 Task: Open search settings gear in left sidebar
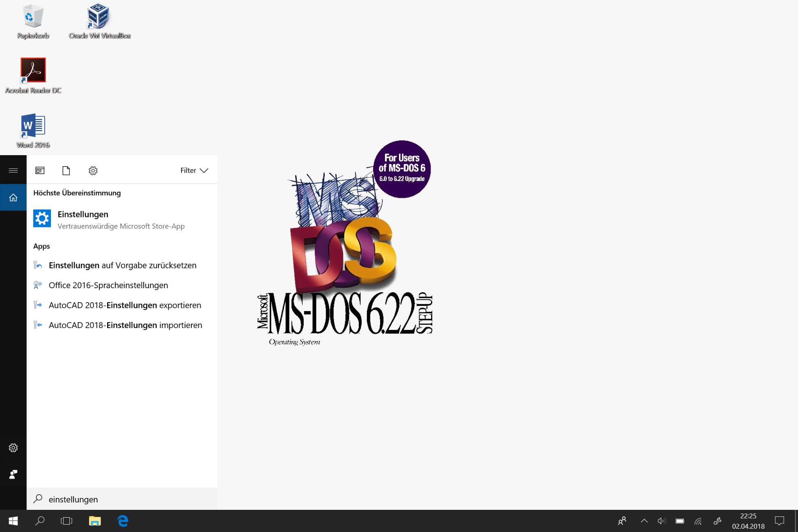(13, 447)
